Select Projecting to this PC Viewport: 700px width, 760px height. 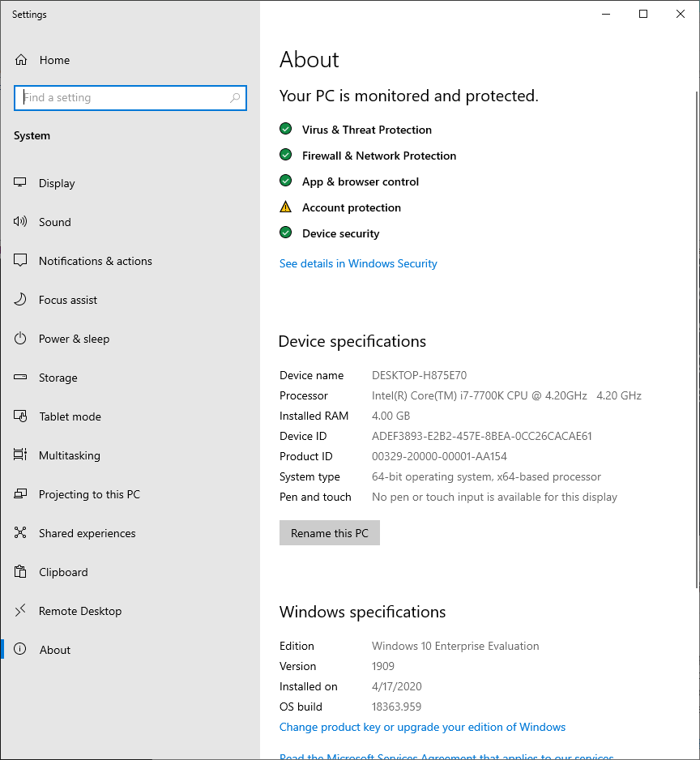[x=89, y=494]
